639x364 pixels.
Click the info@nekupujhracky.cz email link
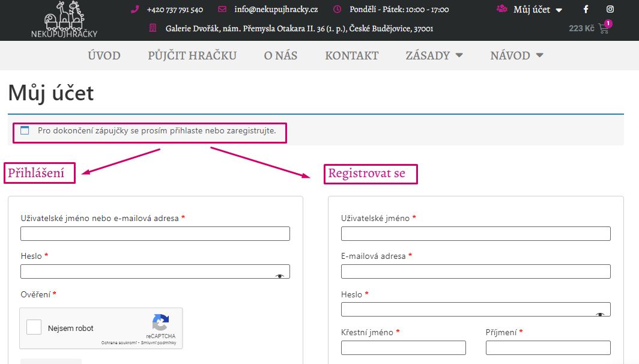(x=276, y=10)
